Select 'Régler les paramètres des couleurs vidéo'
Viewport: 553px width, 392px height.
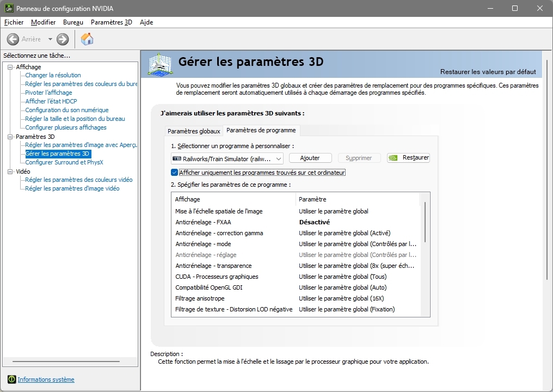tap(79, 180)
